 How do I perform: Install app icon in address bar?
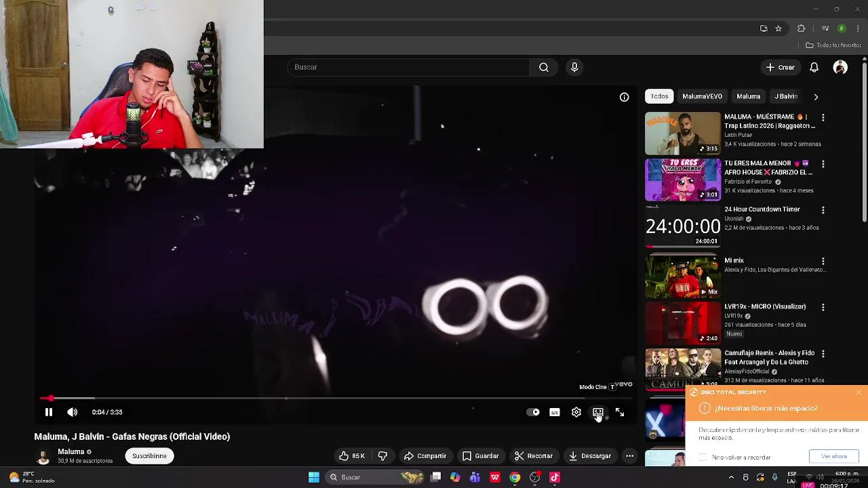pos(764,28)
